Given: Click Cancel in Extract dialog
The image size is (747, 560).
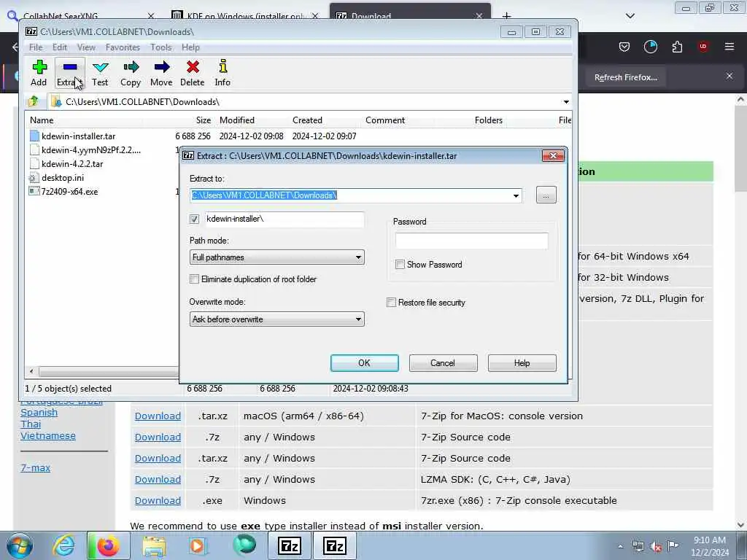Looking at the screenshot, I should (443, 363).
